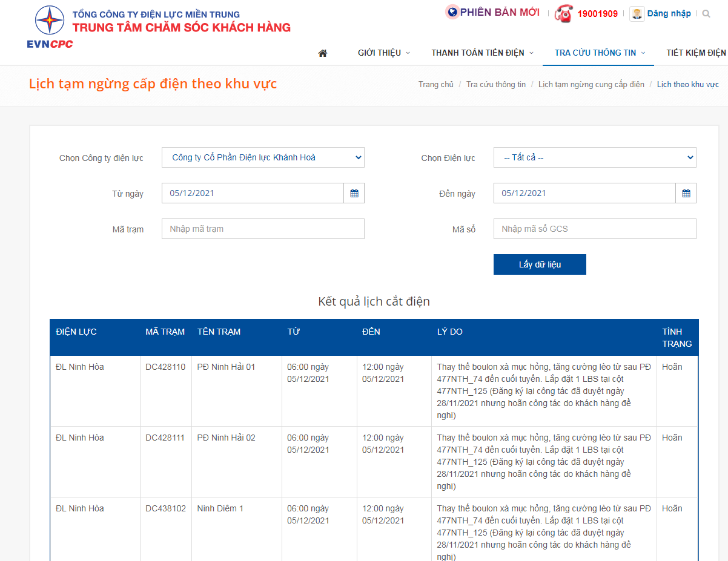Screen dimensions: 728x561
Task: Expand the Thanh toán tiền điện menu
Action: 483,53
